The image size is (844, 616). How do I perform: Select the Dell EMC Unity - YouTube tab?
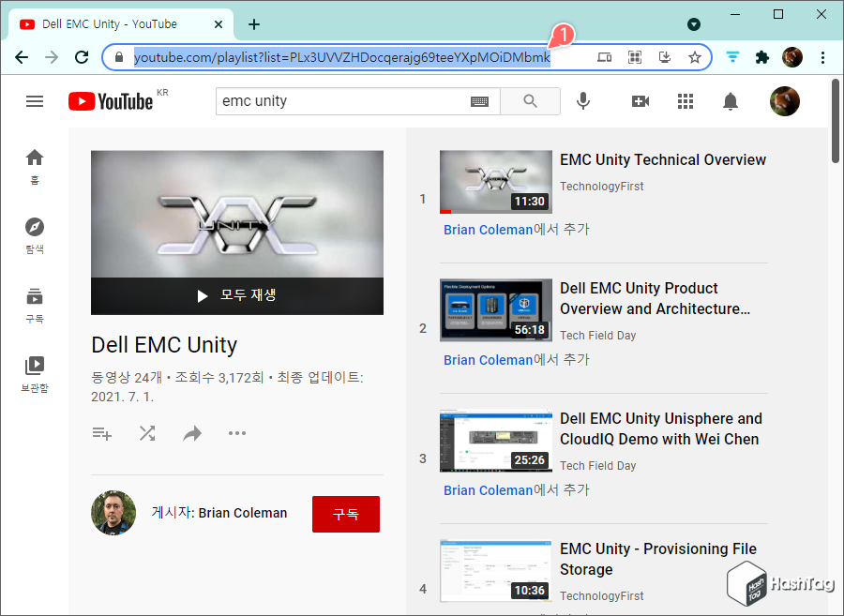point(121,24)
